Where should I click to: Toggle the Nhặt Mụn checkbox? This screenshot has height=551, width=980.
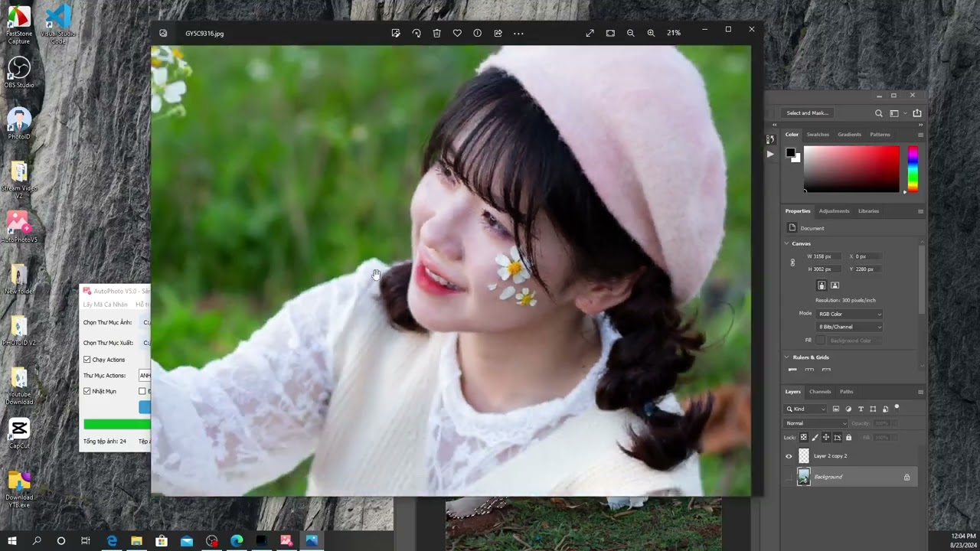[x=87, y=391]
